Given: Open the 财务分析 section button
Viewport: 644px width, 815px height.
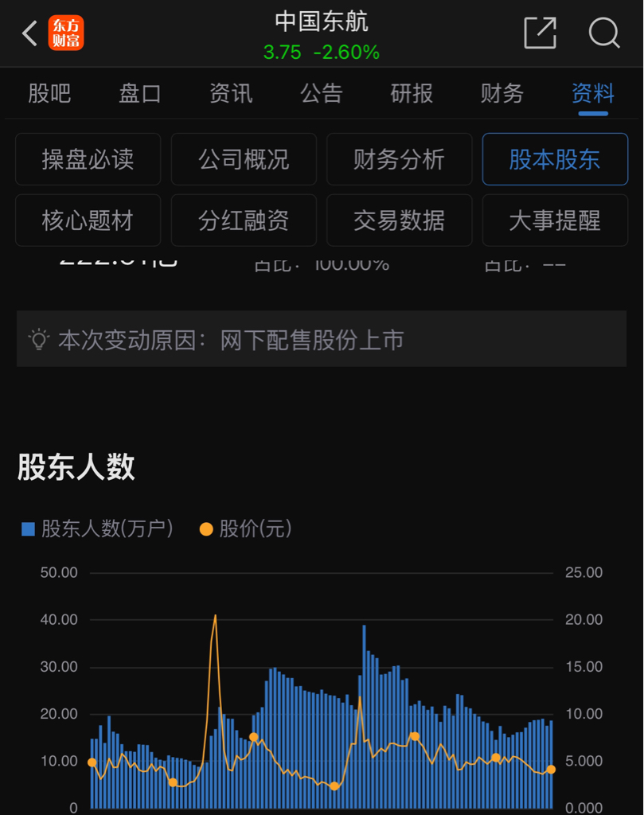Looking at the screenshot, I should [399, 159].
